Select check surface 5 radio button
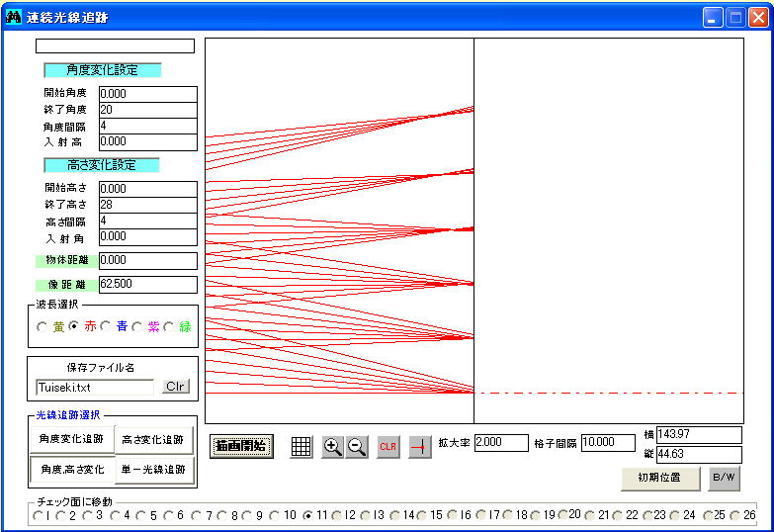The height and width of the screenshot is (532, 774). point(141,515)
